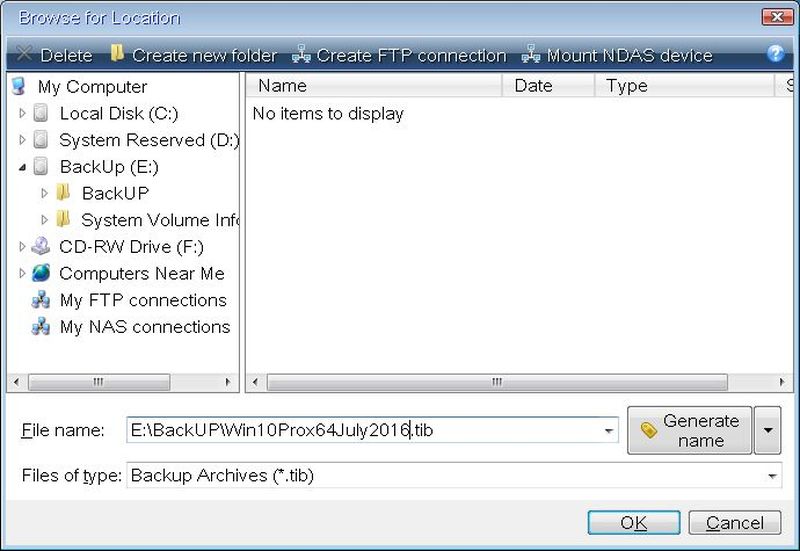Click the Mount NDAS device icon
Screen dimensions: 800x551
point(530,55)
